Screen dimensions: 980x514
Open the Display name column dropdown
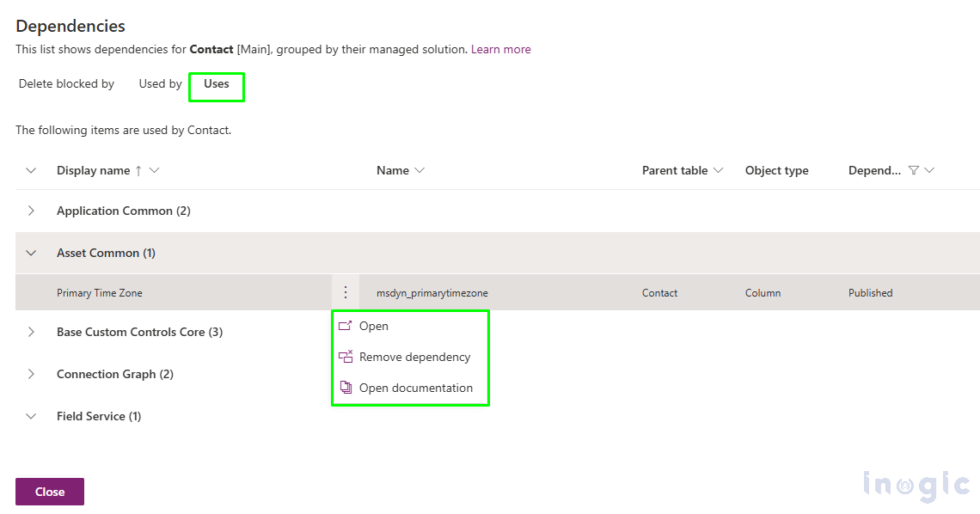click(x=155, y=170)
